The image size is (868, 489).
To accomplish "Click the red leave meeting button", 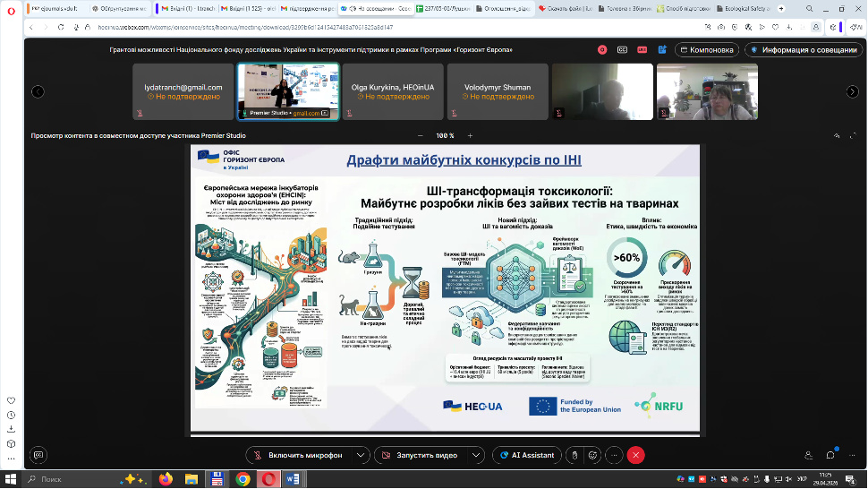I will click(636, 455).
